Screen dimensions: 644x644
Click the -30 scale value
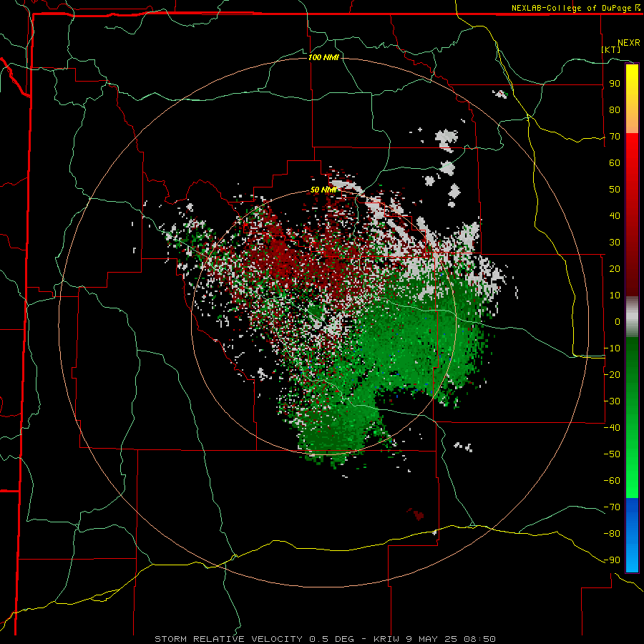tap(612, 401)
